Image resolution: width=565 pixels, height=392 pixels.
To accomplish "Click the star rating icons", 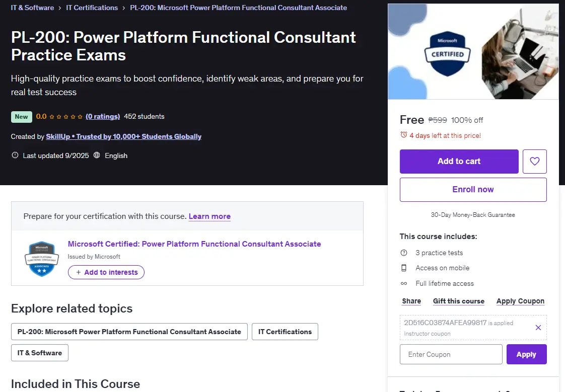I will (x=66, y=117).
